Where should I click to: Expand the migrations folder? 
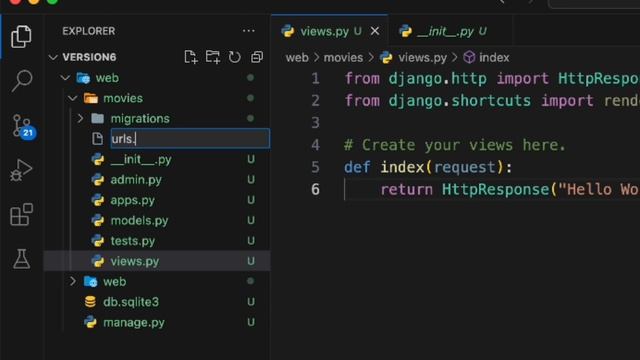pyautogui.click(x=80, y=118)
